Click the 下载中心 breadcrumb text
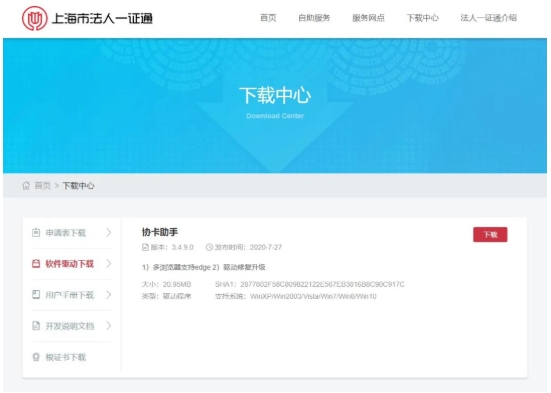The width and height of the screenshot is (551, 393). click(x=78, y=185)
